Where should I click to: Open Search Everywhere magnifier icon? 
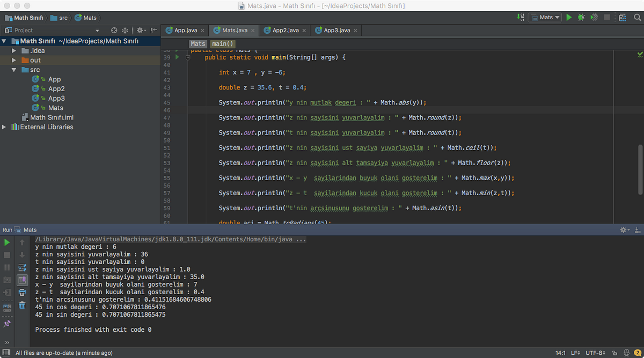pos(637,17)
